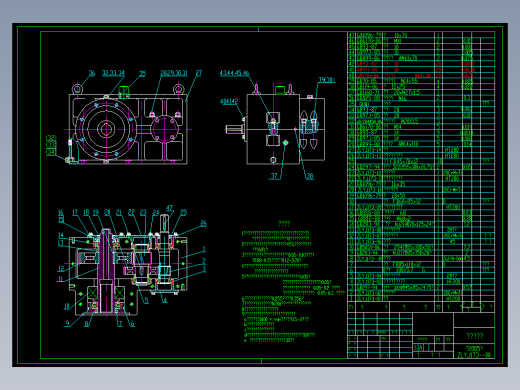Click section view callout number 24
This screenshot has height=390, width=520.
click(x=156, y=213)
